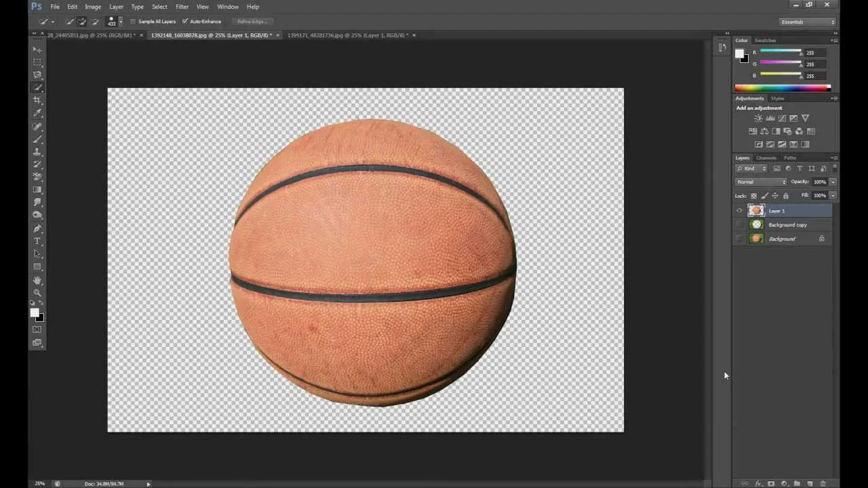Select the Hand tool
This screenshot has height=488, width=868.
37,280
